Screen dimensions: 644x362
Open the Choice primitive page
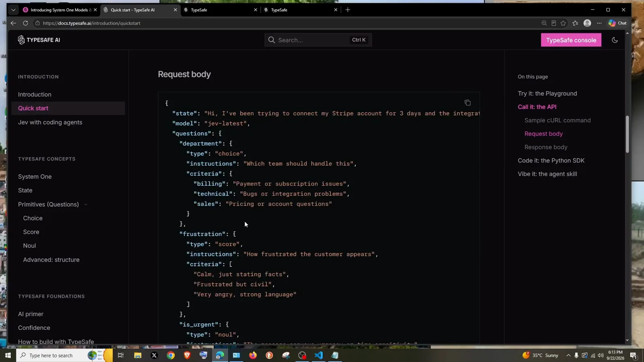point(33,218)
